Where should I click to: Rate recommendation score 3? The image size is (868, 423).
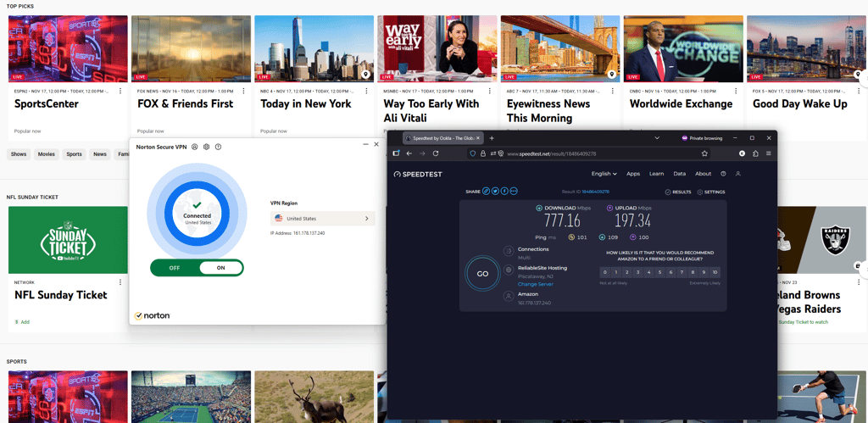(638, 272)
